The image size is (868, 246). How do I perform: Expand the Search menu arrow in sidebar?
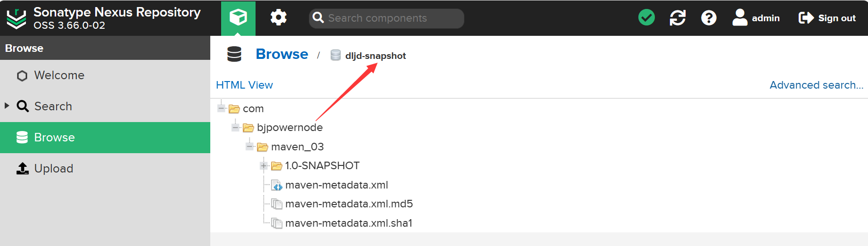(7, 106)
